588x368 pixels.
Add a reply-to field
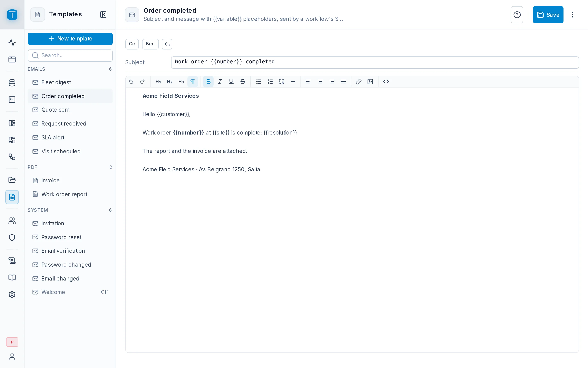167,44
